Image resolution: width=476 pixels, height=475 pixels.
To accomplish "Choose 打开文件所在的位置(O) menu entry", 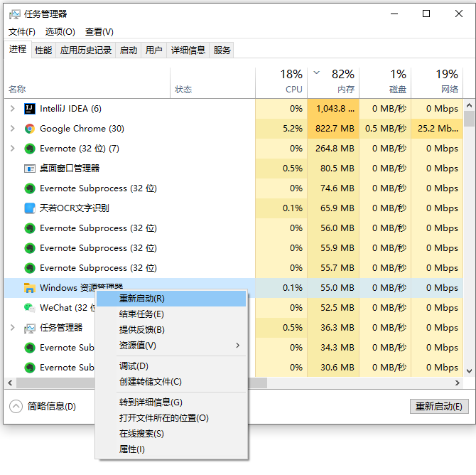I will 171,418.
